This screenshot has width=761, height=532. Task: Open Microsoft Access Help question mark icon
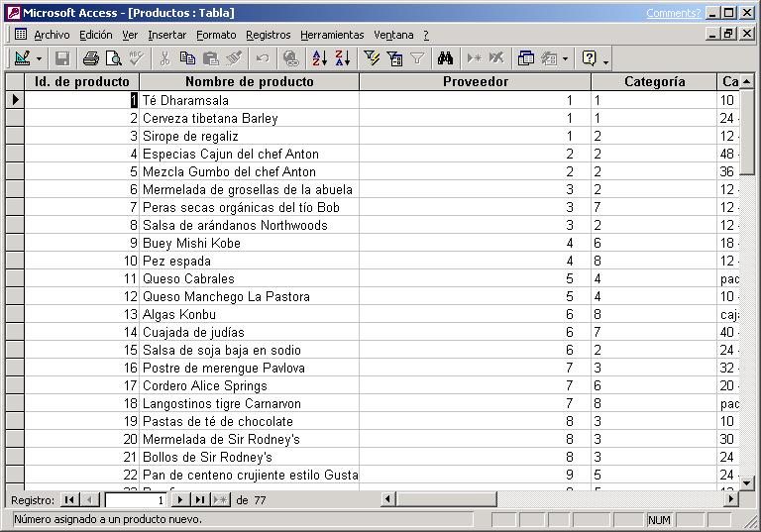pos(589,58)
